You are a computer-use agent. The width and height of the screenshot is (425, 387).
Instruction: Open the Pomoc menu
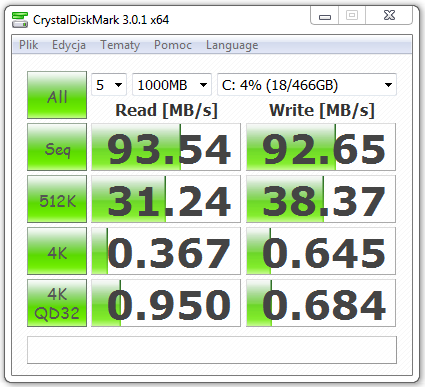pyautogui.click(x=173, y=45)
